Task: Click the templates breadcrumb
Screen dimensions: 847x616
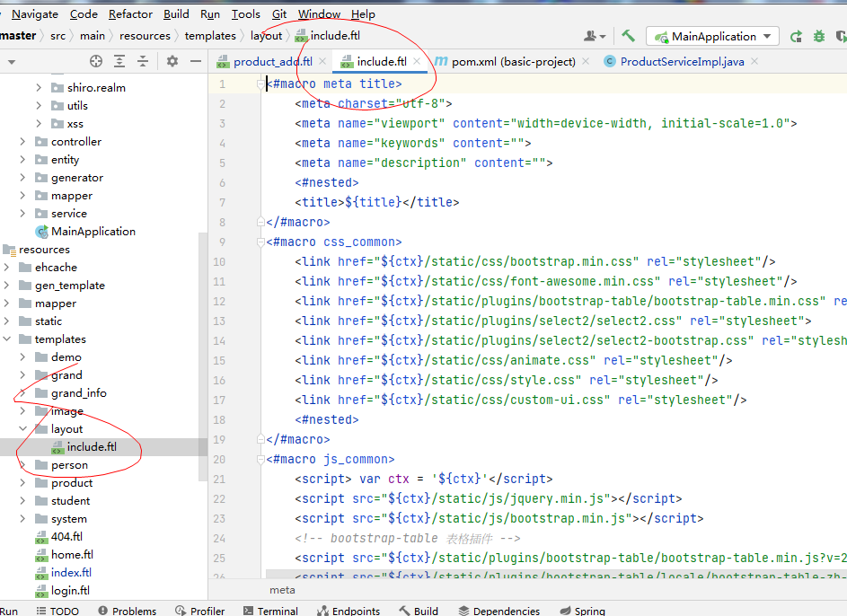Action: (x=210, y=36)
